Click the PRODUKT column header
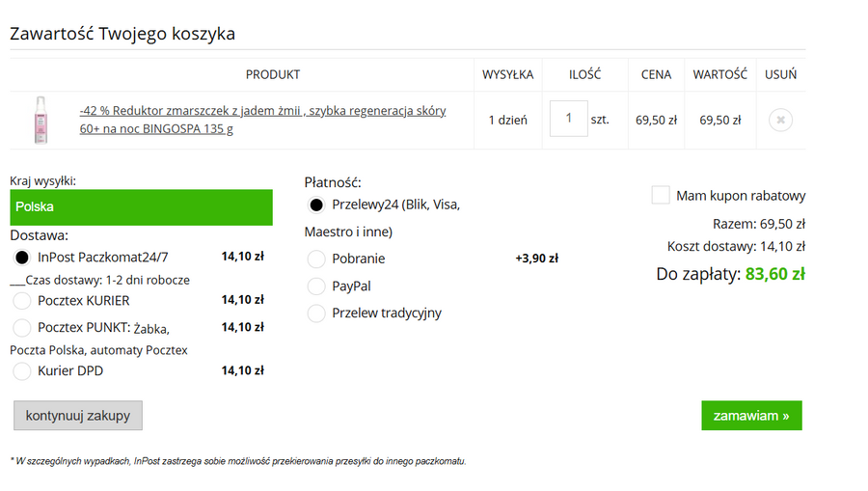Image resolution: width=868 pixels, height=491 pixels. coord(273,74)
